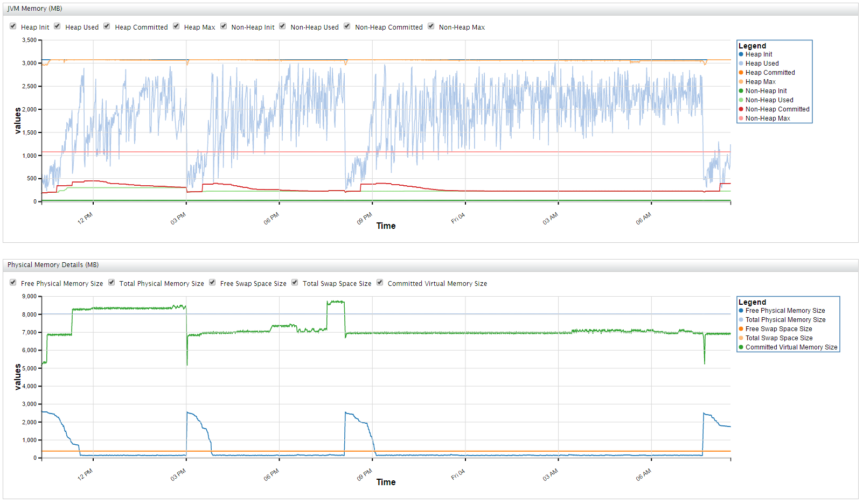Click Committed Virtual Memory Size legend dot

coord(741,347)
